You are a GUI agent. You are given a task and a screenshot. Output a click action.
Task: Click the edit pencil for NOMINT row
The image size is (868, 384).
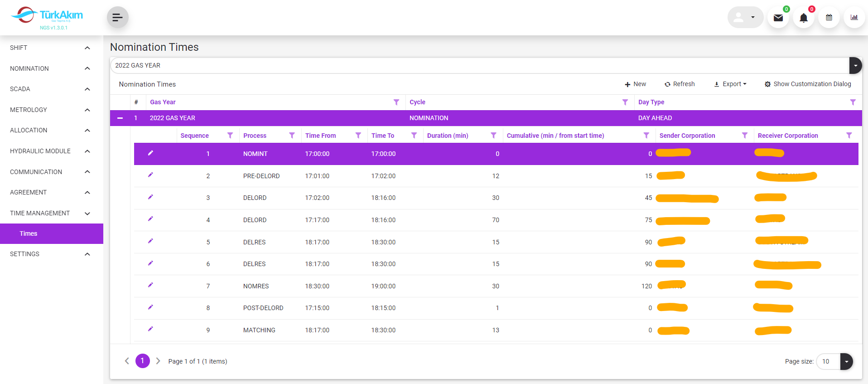[150, 153]
